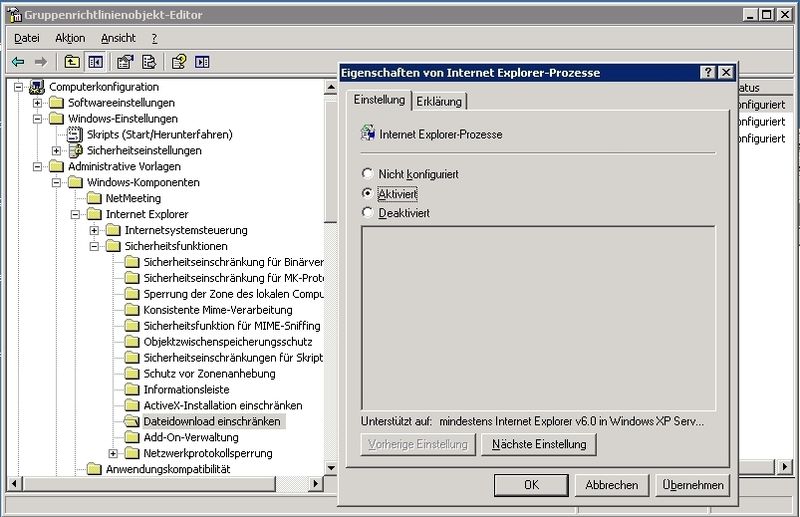Click the Back arrow toolbar icon

point(18,62)
